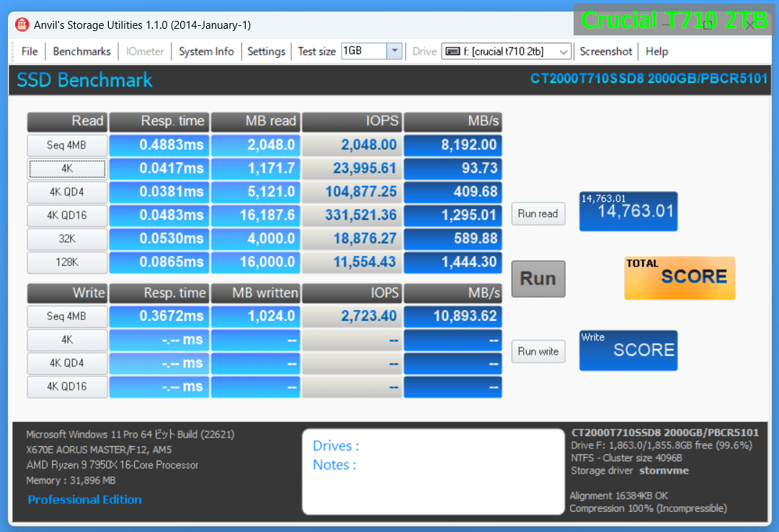The height and width of the screenshot is (532, 779).
Task: Click the Read column header
Action: [x=67, y=121]
